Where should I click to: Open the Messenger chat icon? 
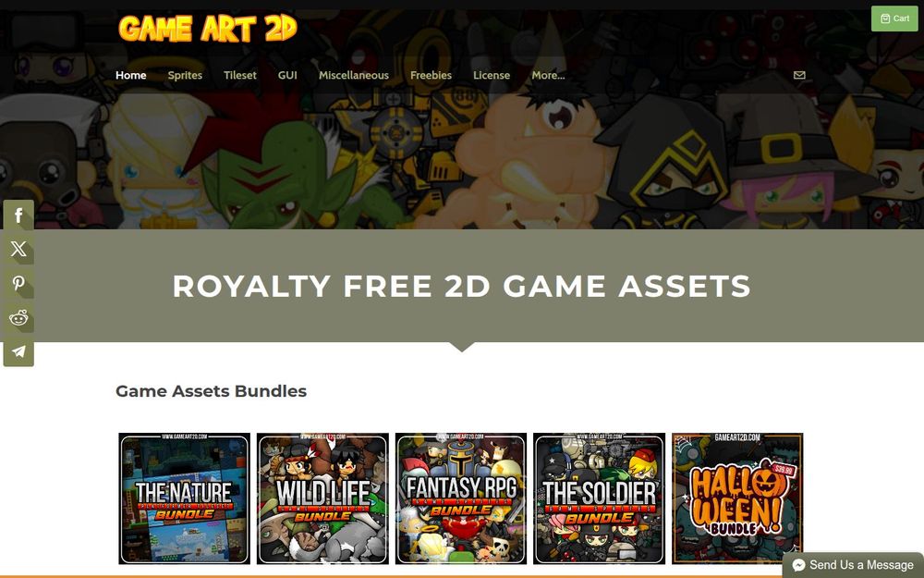[x=798, y=565]
